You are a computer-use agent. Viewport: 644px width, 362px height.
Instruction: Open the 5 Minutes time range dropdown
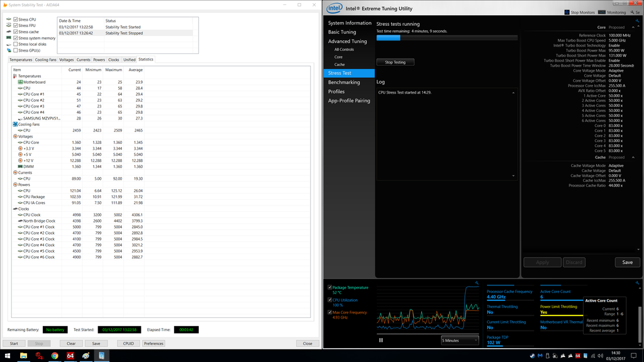[x=460, y=340]
